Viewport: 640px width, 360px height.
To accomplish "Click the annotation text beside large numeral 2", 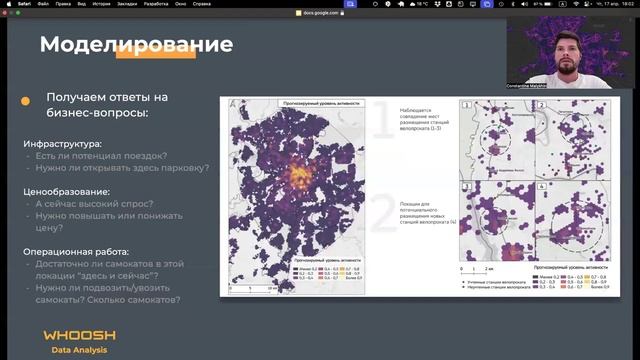I will tap(427, 213).
